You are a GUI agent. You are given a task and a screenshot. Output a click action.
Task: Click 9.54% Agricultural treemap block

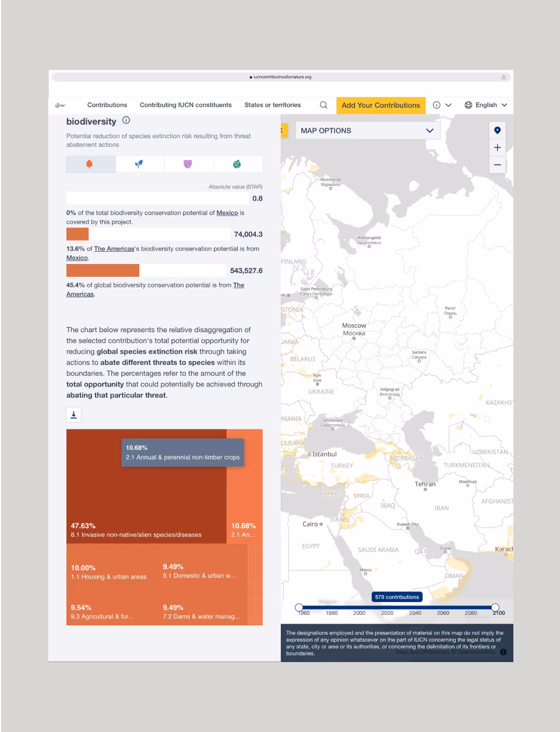(112, 606)
